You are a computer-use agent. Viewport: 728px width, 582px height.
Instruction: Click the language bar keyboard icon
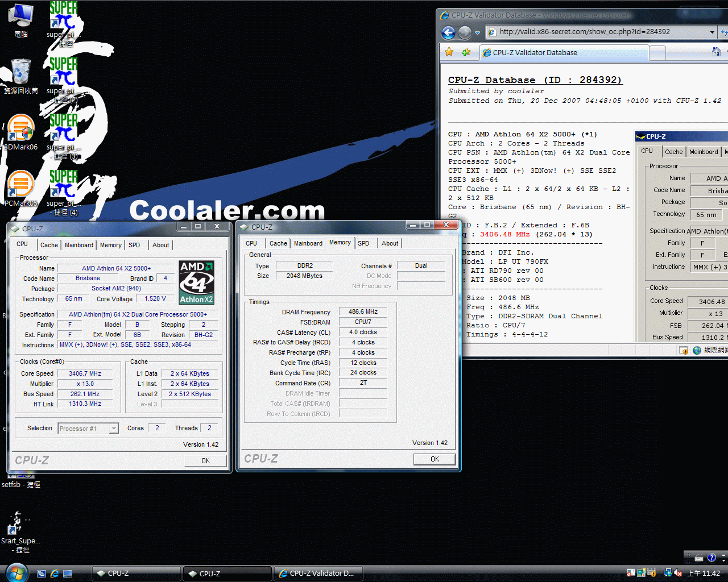tap(699, 558)
